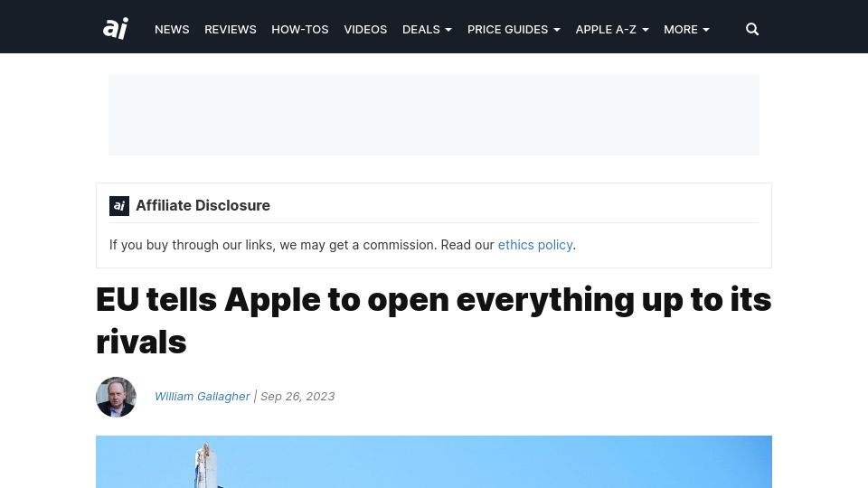The height and width of the screenshot is (488, 868).
Task: Click the AppleInsider logo in navbar
Action: click(115, 28)
